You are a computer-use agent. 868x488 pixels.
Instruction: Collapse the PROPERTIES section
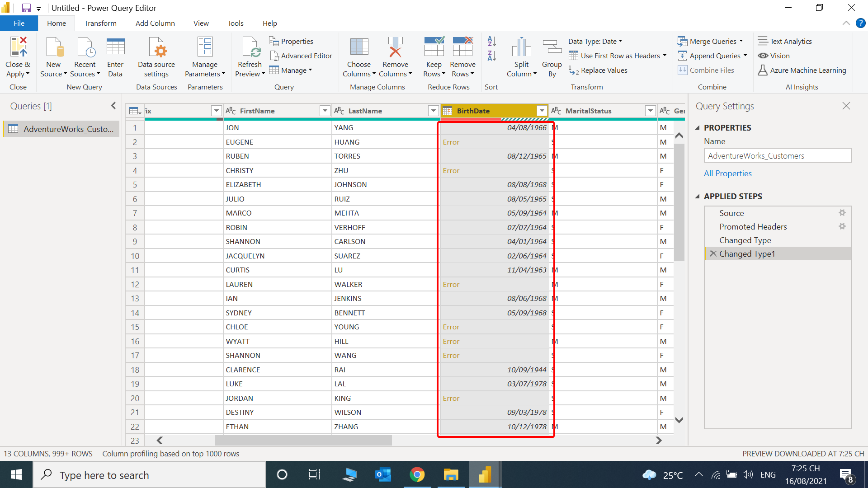pyautogui.click(x=697, y=128)
